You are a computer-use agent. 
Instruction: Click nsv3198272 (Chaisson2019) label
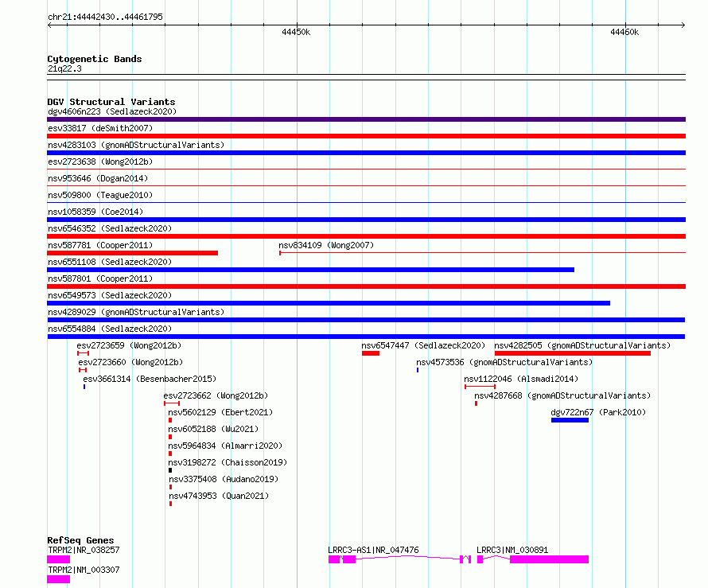pyautogui.click(x=228, y=462)
